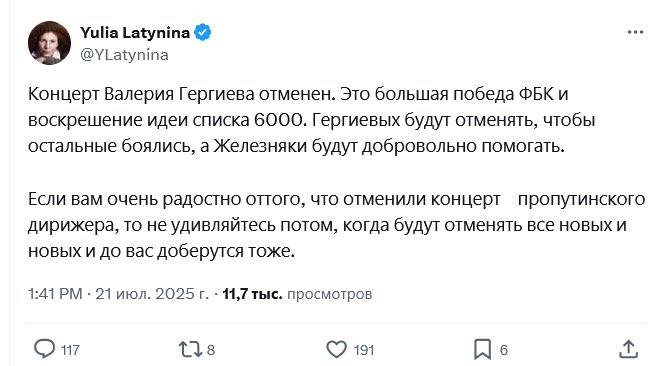The width and height of the screenshot is (652, 366).
Task: Click the bookmark count of 6
Action: tap(504, 350)
